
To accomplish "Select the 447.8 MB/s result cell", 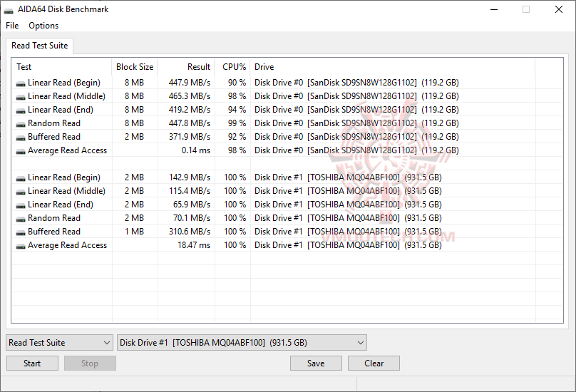I will click(x=190, y=123).
